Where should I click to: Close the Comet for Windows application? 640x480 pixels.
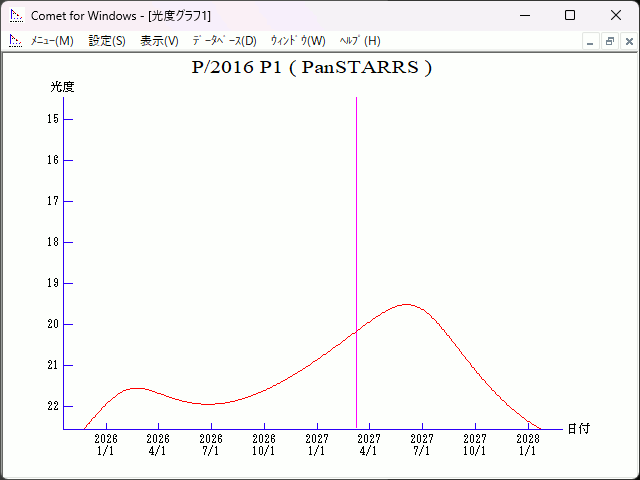pyautogui.click(x=616, y=16)
